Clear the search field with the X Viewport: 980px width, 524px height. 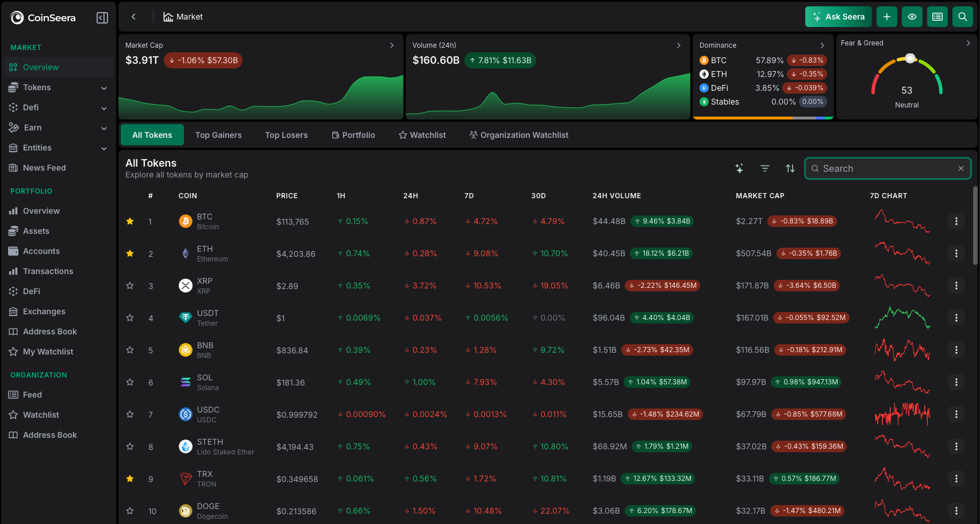(961, 168)
